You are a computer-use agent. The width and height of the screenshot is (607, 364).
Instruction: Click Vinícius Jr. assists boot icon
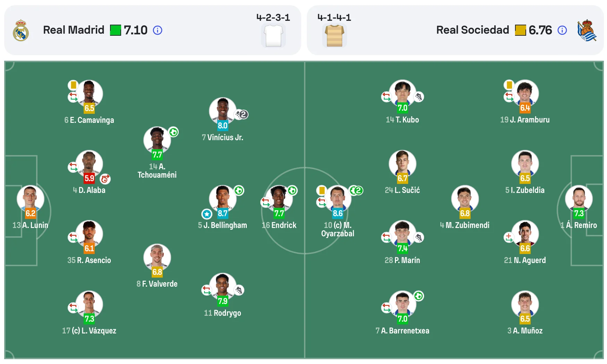tap(242, 114)
